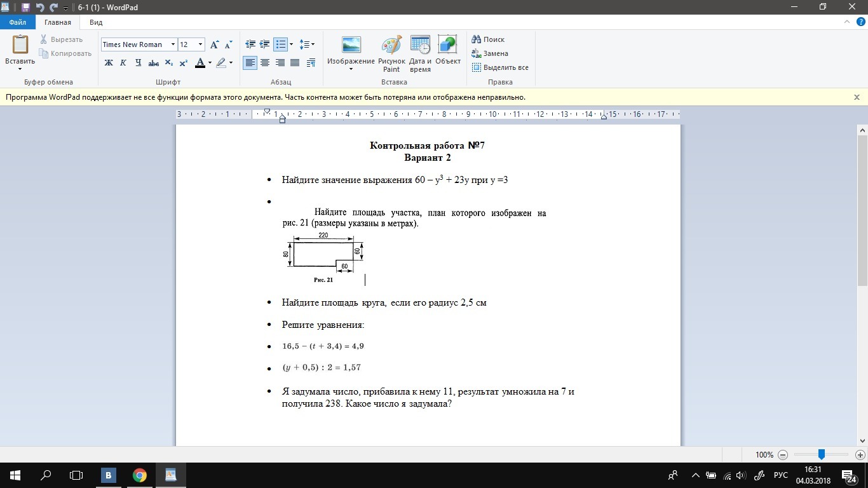The image size is (868, 488).
Task: Toggle underline (Ч) formatting
Action: point(138,63)
